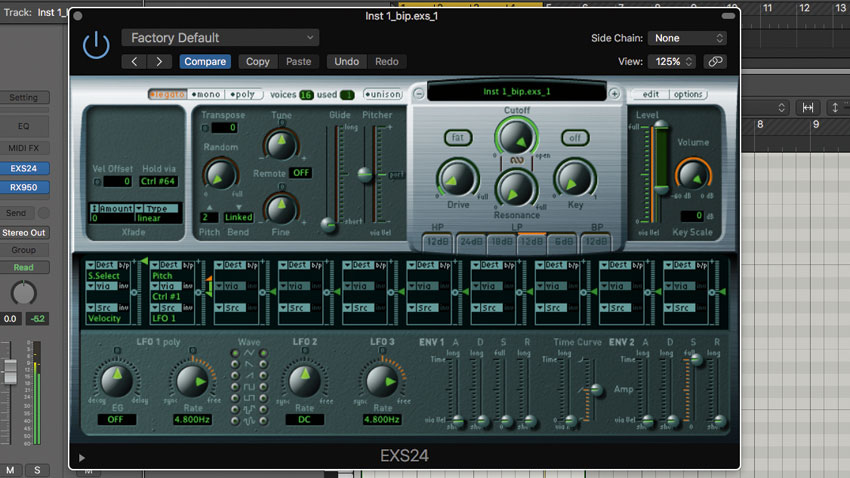Open the Pitch Bend Linked menu
The width and height of the screenshot is (850, 478).
coord(238,217)
